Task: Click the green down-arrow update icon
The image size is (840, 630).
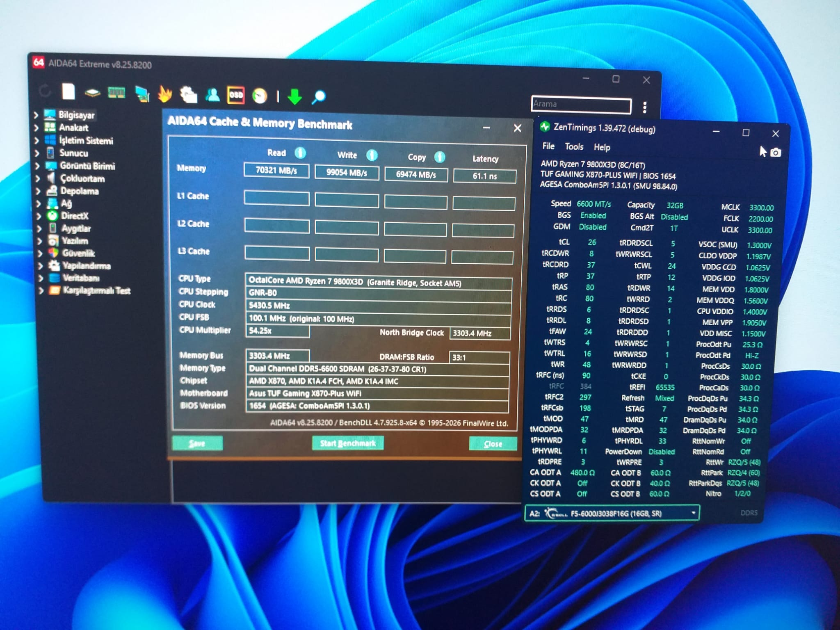Action: 294,97
